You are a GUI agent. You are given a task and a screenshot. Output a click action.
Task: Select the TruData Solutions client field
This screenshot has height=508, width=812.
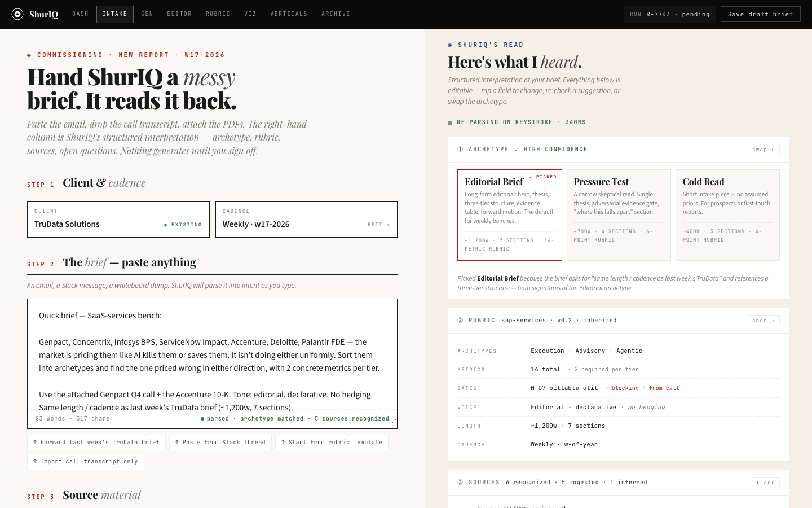(118, 220)
